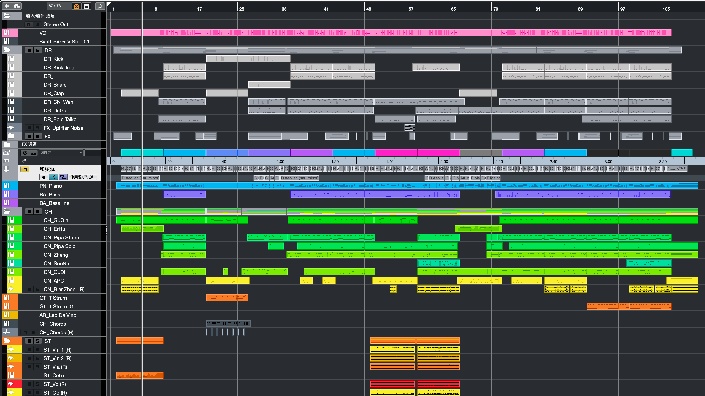This screenshot has width=705, height=396.
Task: Collapse the DR folder track
Action: 7,50
